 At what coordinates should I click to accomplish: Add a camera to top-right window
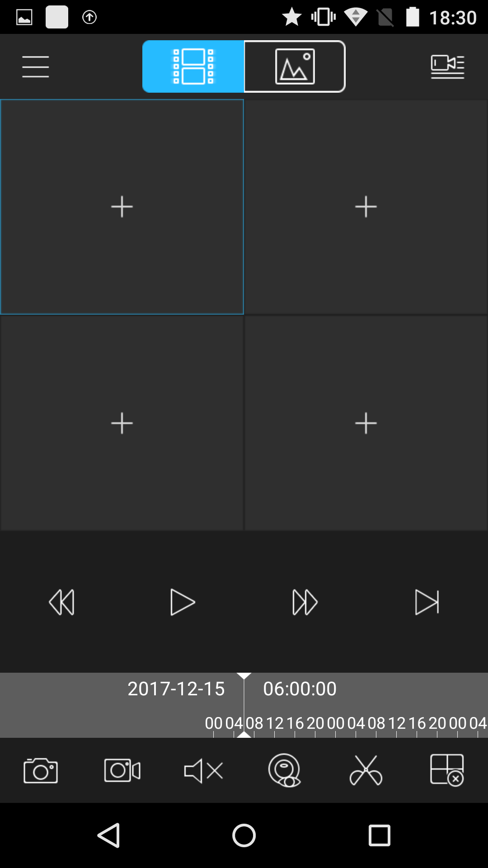tap(366, 207)
